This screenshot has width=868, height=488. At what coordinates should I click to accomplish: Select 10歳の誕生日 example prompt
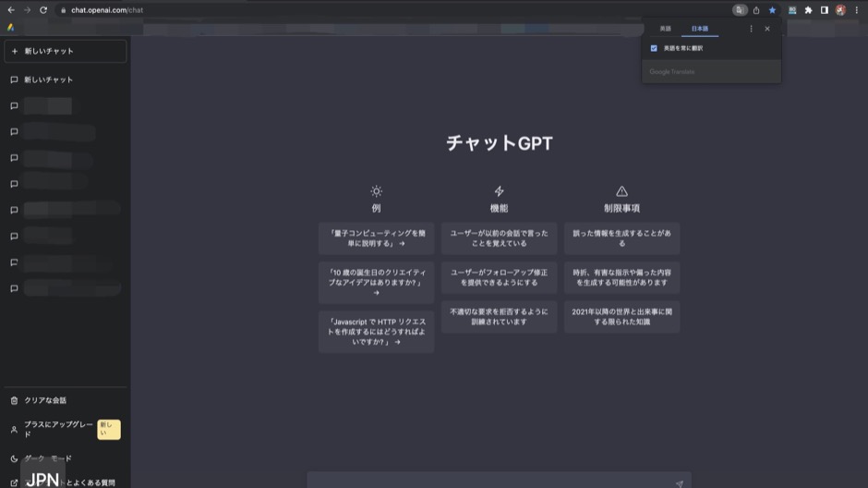click(x=377, y=283)
